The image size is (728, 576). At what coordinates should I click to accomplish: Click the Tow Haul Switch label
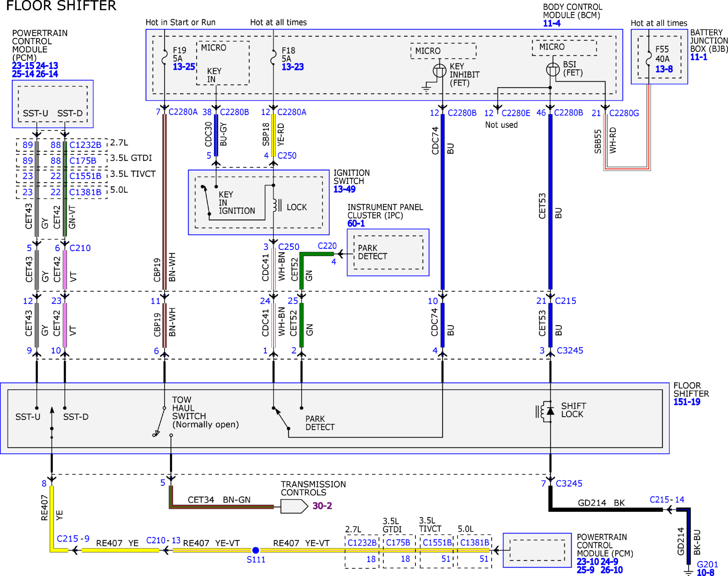[x=205, y=412]
